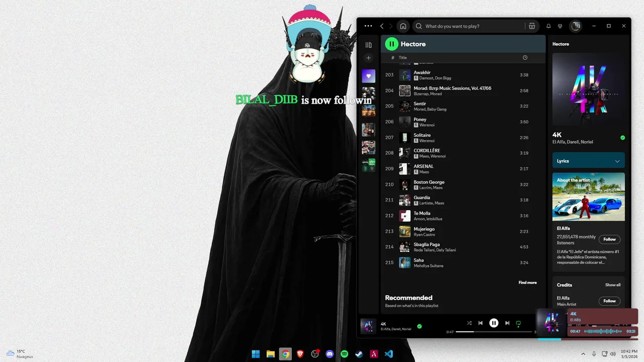Open the user profile avatar menu
Viewport: 644px width, 362px height.
[576, 26]
